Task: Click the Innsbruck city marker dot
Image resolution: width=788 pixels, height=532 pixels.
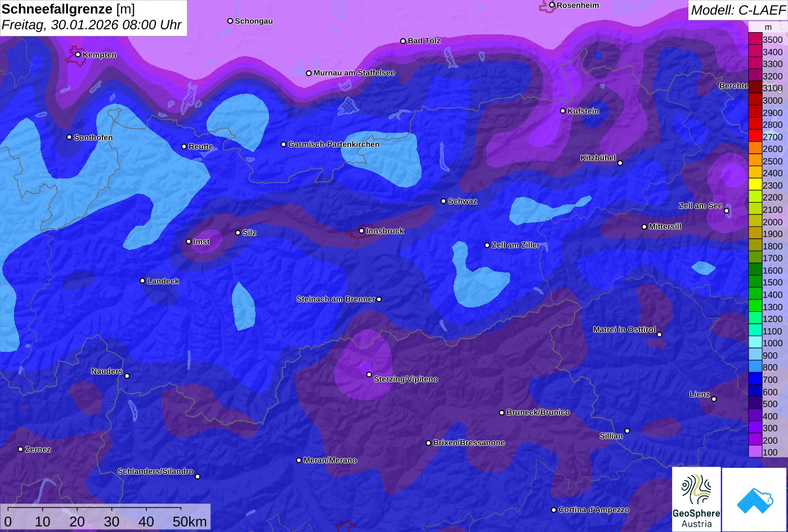Action: (361, 231)
